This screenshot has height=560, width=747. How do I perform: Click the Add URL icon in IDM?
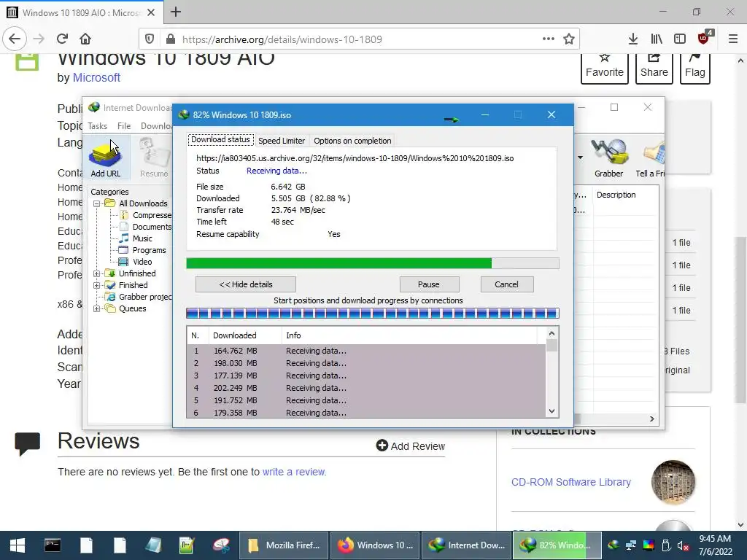tap(106, 158)
